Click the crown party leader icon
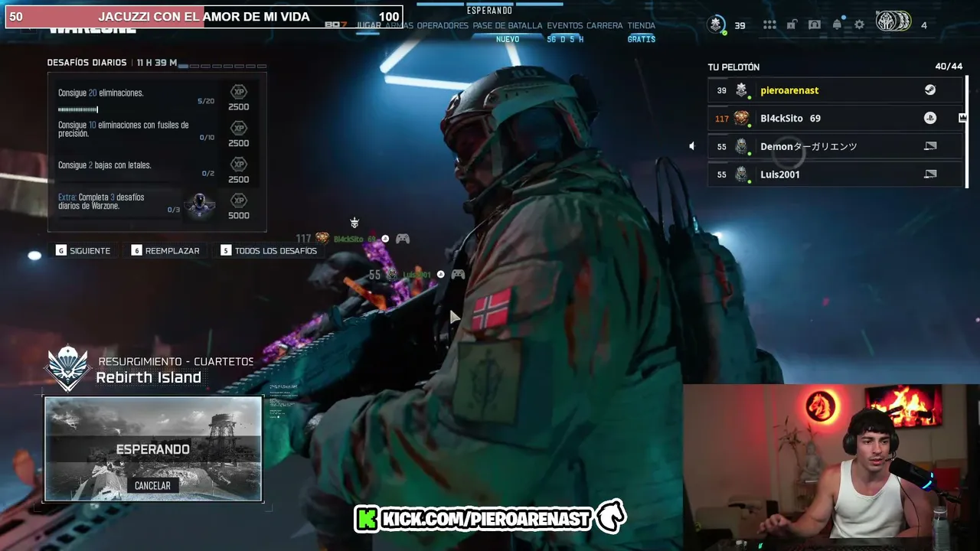980x551 pixels. [x=962, y=118]
